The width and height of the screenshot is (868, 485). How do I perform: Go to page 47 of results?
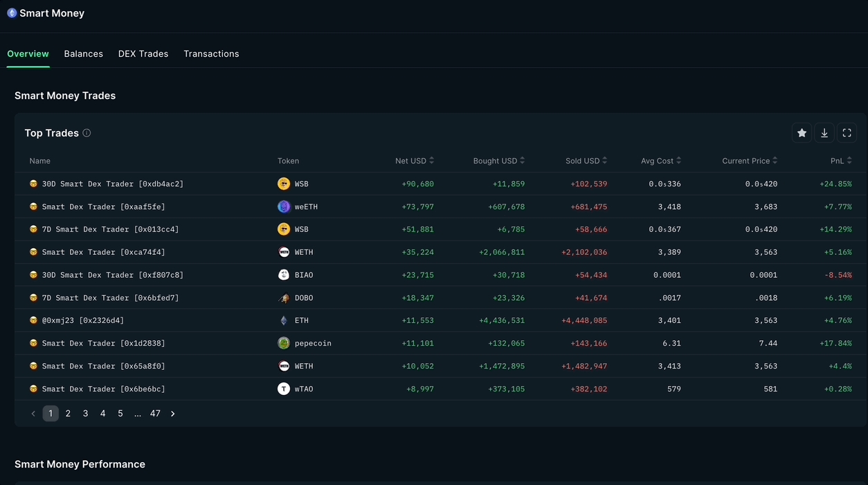point(155,414)
